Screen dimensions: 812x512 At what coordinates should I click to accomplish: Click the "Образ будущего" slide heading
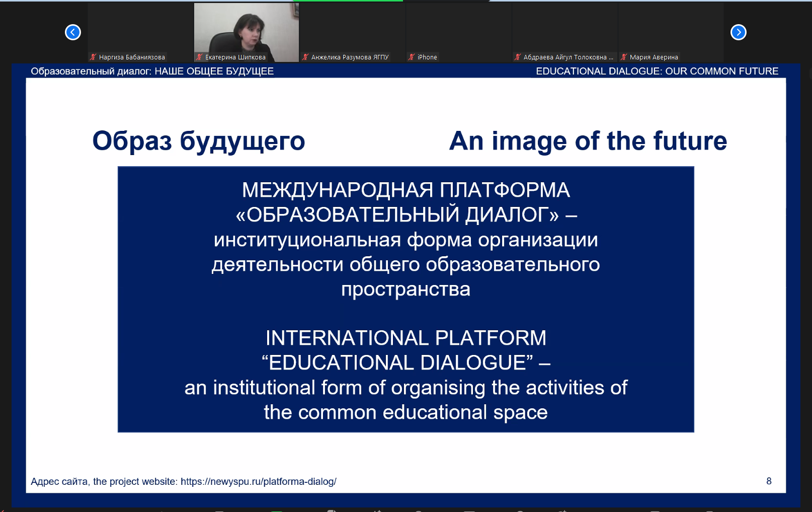click(x=199, y=141)
